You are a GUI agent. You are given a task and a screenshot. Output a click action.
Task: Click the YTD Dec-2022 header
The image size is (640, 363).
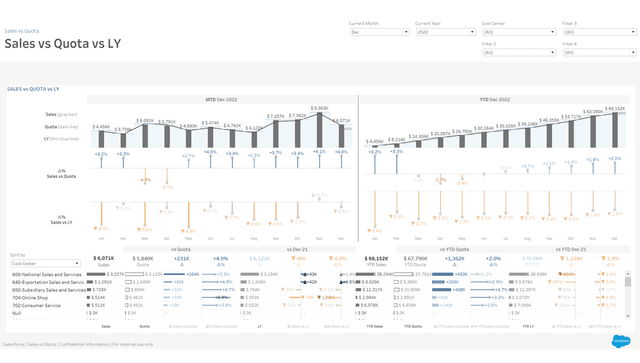coord(495,100)
